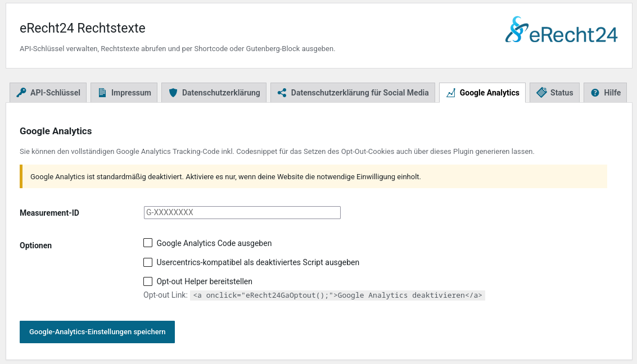Save Google-Analytics-Einstellungen with the blue button
This screenshot has width=637, height=364.
(97, 332)
